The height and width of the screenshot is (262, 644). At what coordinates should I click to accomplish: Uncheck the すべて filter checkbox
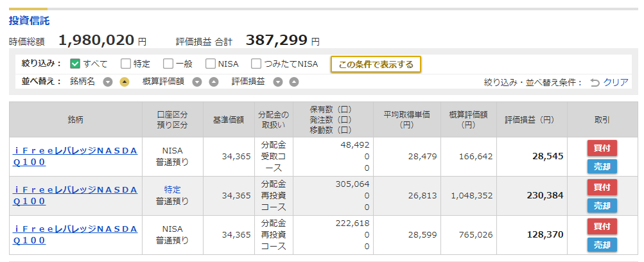click(x=74, y=64)
